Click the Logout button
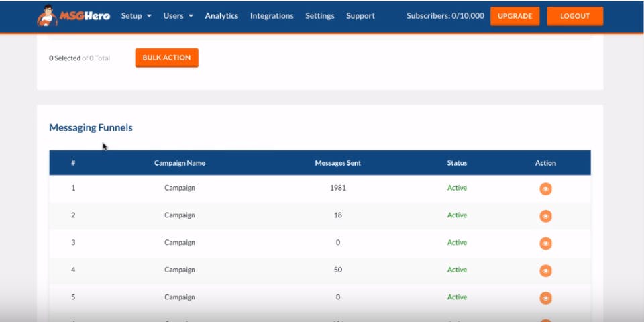The width and height of the screenshot is (644, 322). coord(575,16)
